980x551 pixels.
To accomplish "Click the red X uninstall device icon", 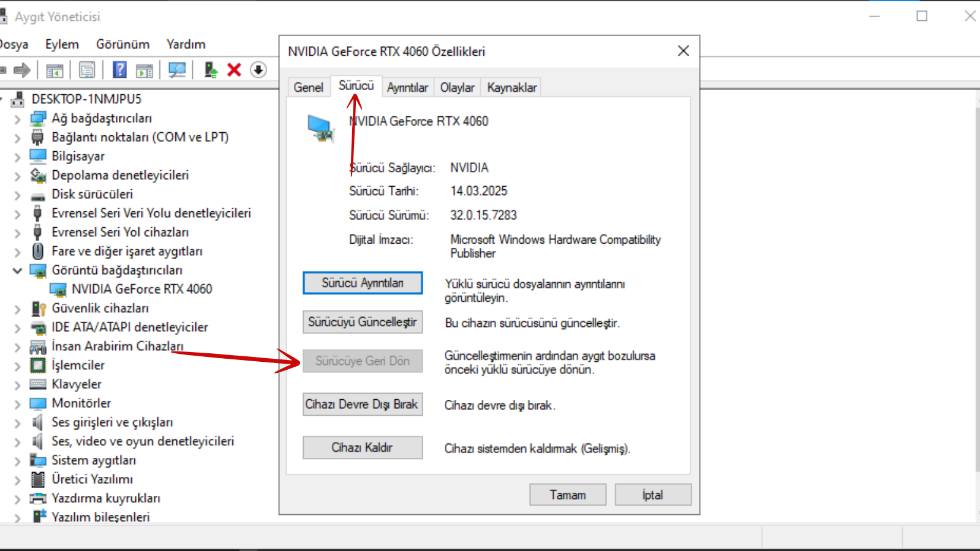I will coord(234,70).
